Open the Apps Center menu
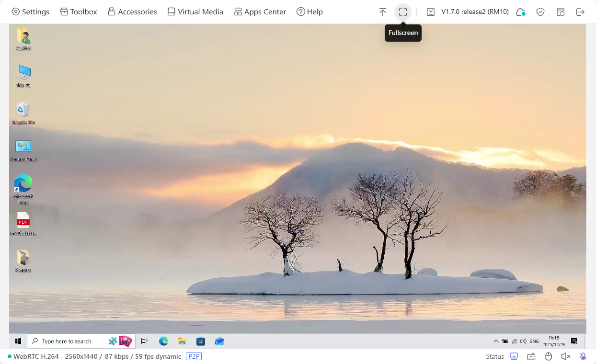The image size is (596, 364). [260, 11]
